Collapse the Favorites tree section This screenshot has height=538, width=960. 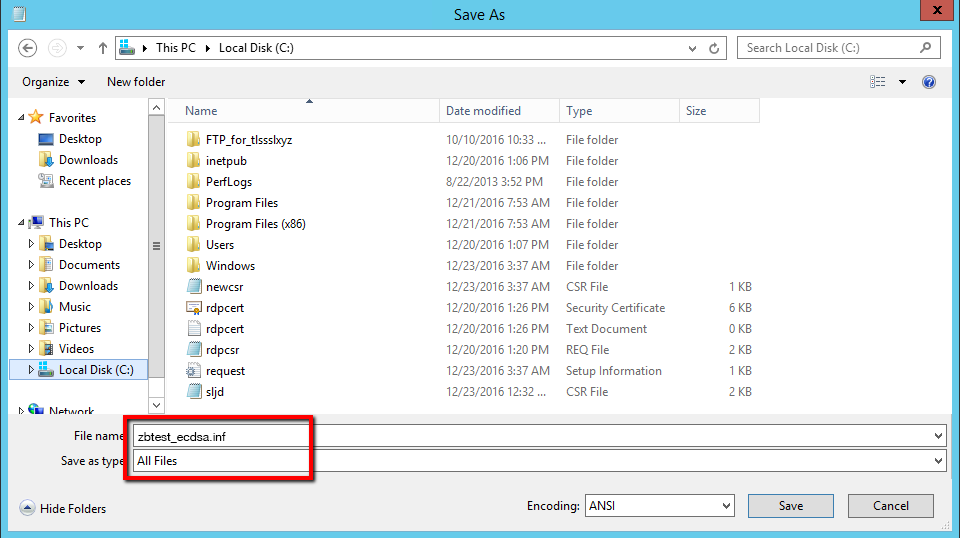tap(22, 118)
